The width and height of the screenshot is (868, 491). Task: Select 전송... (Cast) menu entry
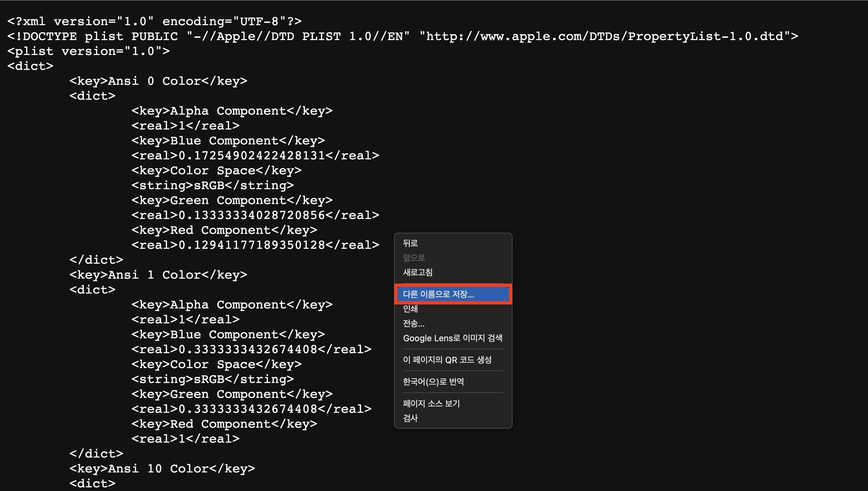[414, 323]
